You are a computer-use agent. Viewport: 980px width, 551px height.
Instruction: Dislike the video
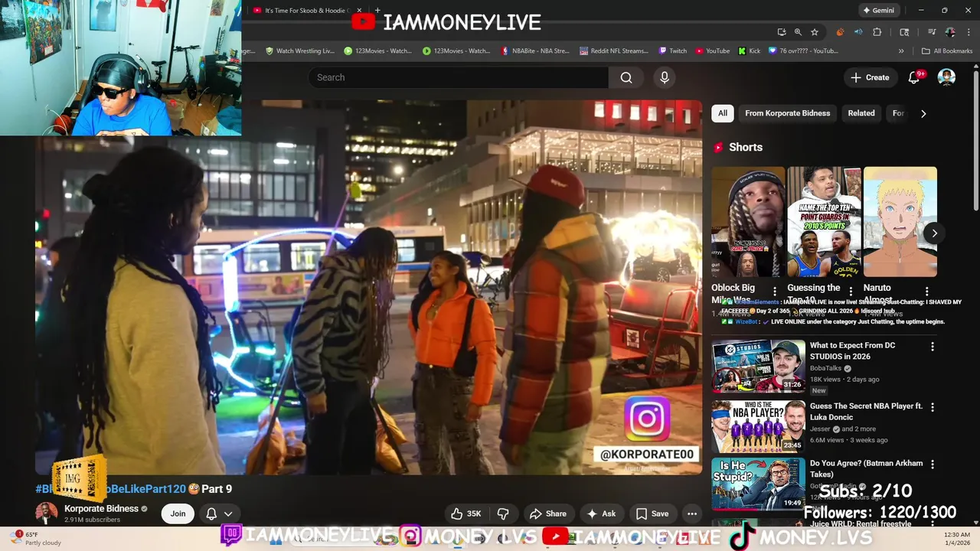click(x=503, y=514)
